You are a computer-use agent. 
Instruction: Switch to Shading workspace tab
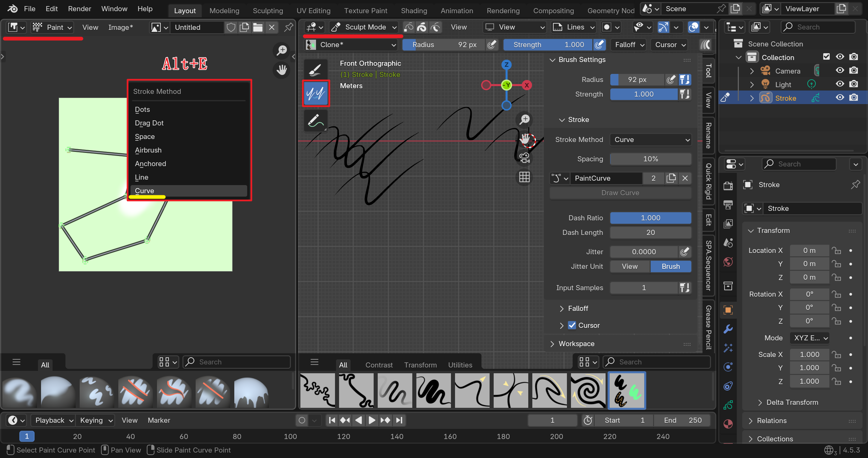414,11
